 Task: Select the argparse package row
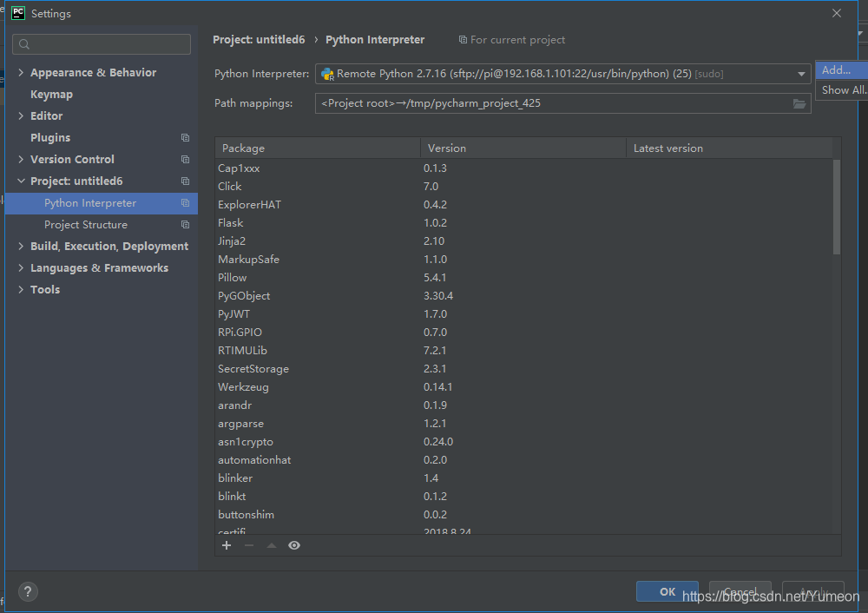(523, 425)
